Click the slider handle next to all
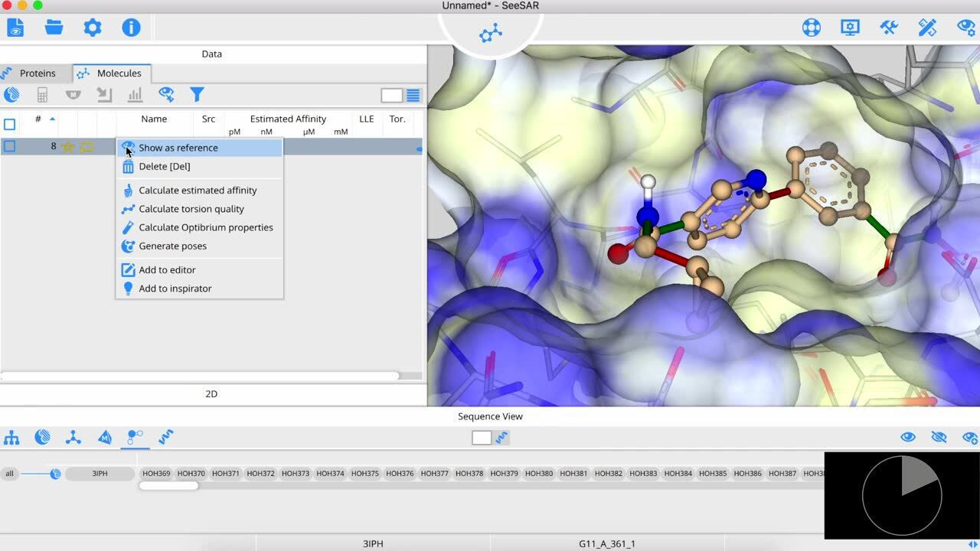The width and height of the screenshot is (980, 551). pyautogui.click(x=55, y=474)
